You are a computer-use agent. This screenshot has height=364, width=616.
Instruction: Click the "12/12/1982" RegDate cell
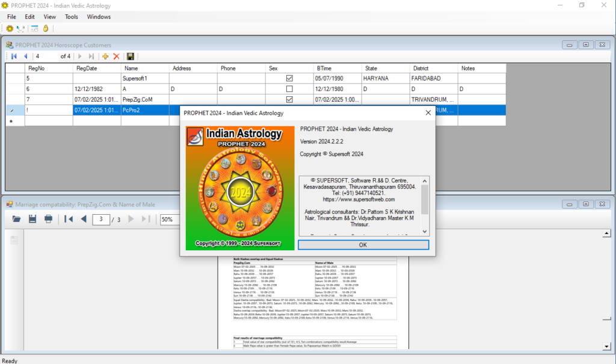pos(97,89)
